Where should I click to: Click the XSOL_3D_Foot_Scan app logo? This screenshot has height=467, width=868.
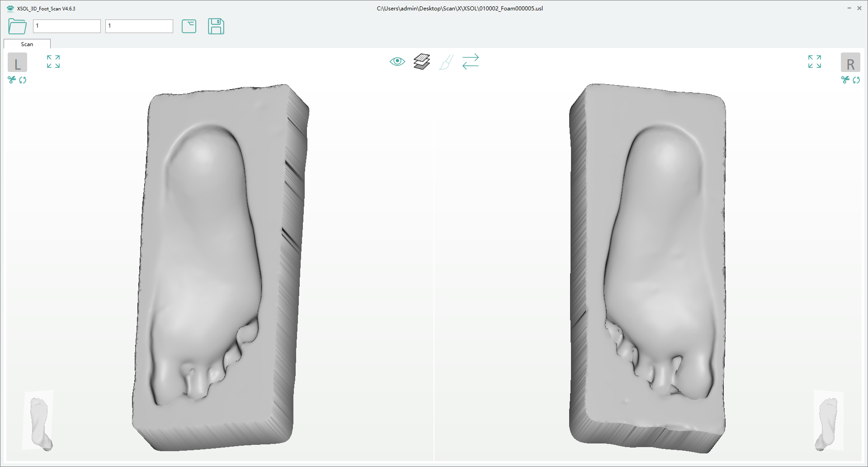pos(10,8)
